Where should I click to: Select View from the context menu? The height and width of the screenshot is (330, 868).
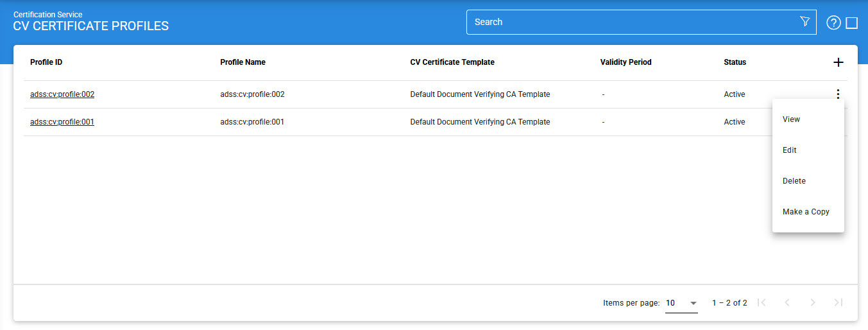point(791,119)
